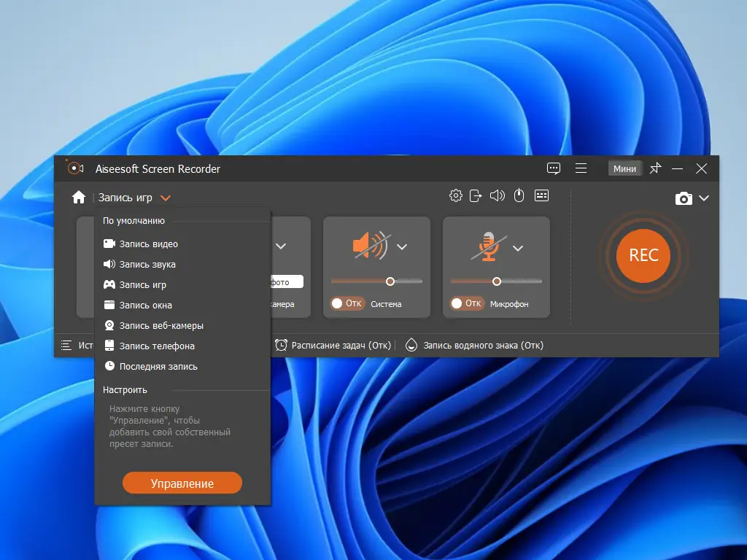Image resolution: width=747 pixels, height=560 pixels.
Task: Expand the system sound options chevron
Action: point(402,246)
